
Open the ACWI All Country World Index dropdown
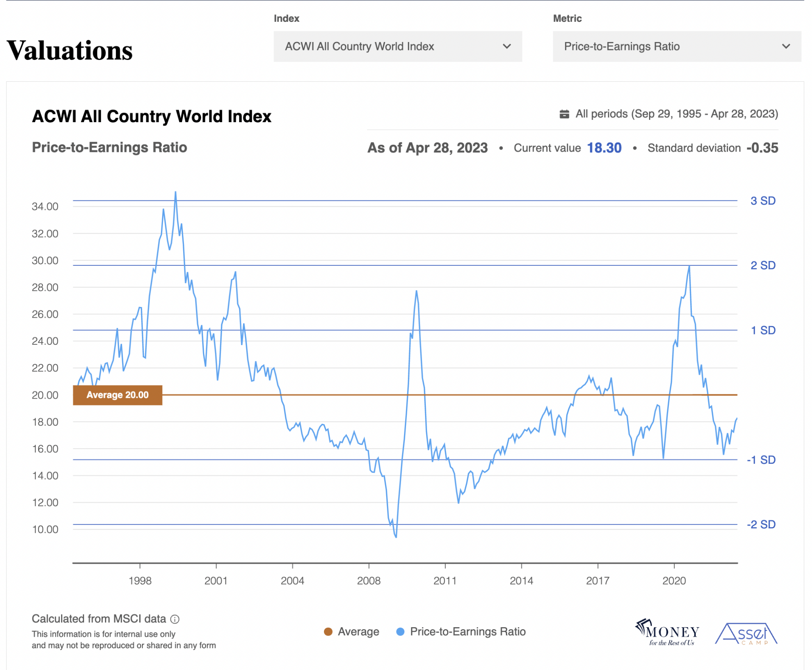pyautogui.click(x=398, y=46)
